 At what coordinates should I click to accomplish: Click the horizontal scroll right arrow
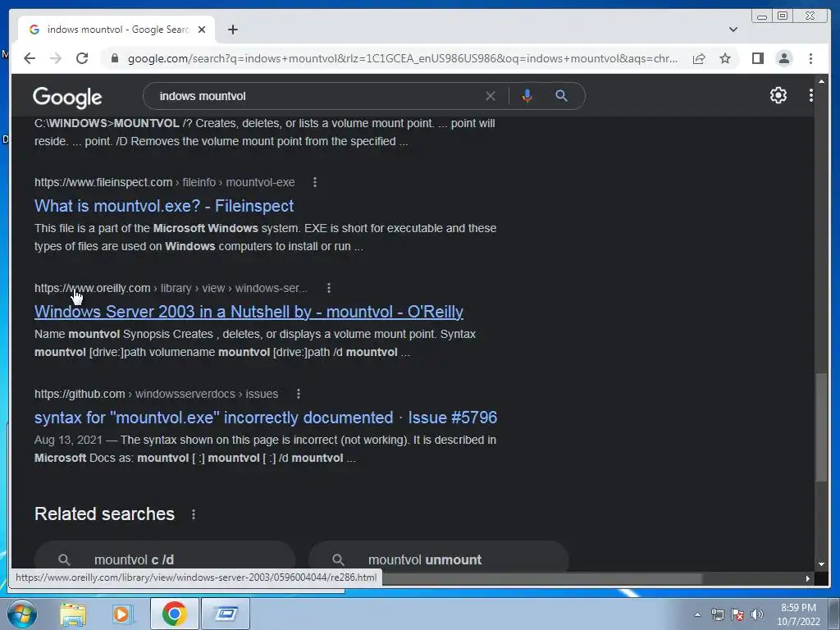click(807, 578)
